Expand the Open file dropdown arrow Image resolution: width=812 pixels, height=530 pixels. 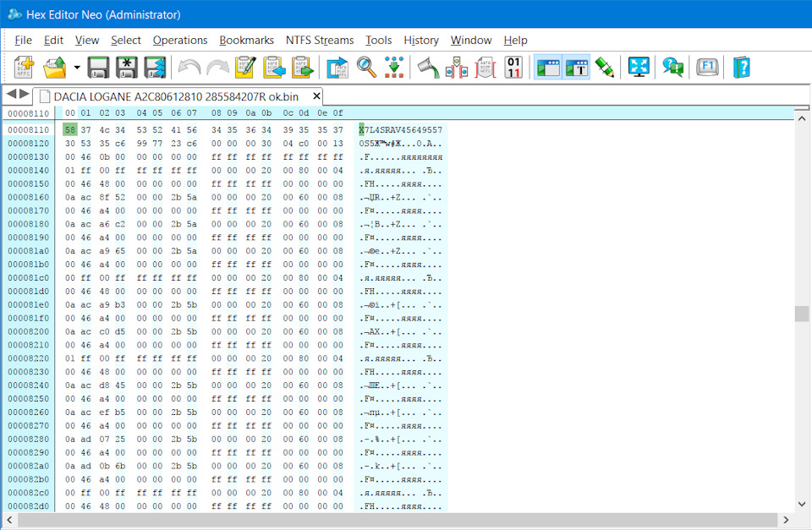coord(77,68)
